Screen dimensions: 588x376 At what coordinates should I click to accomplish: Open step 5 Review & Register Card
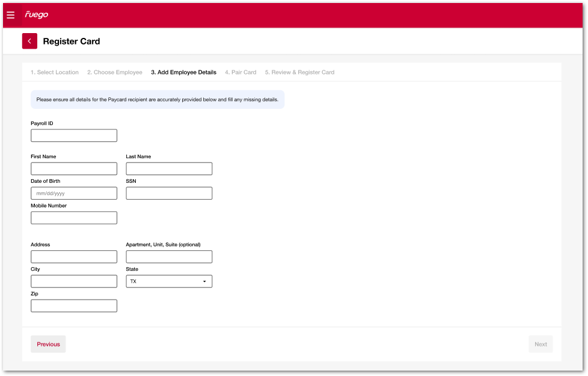(x=299, y=72)
